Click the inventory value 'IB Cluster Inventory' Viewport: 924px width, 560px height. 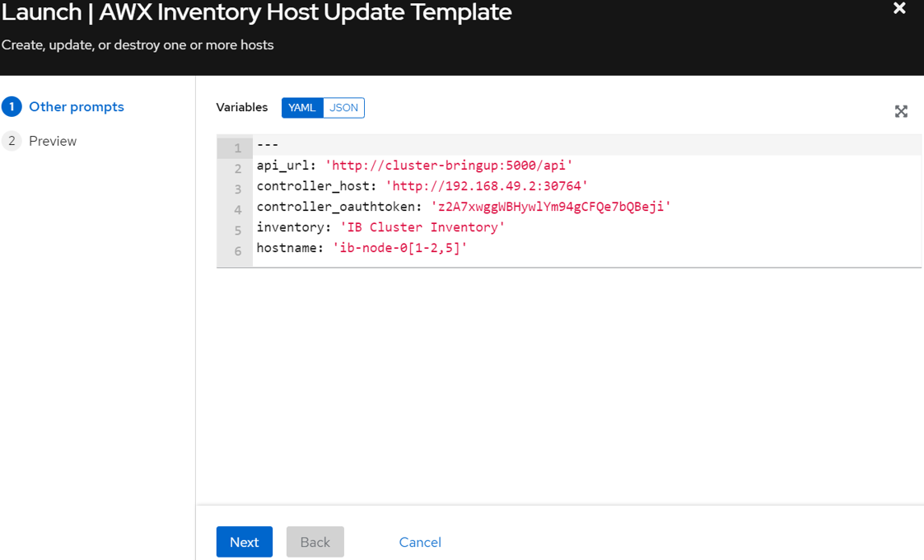pyautogui.click(x=422, y=227)
